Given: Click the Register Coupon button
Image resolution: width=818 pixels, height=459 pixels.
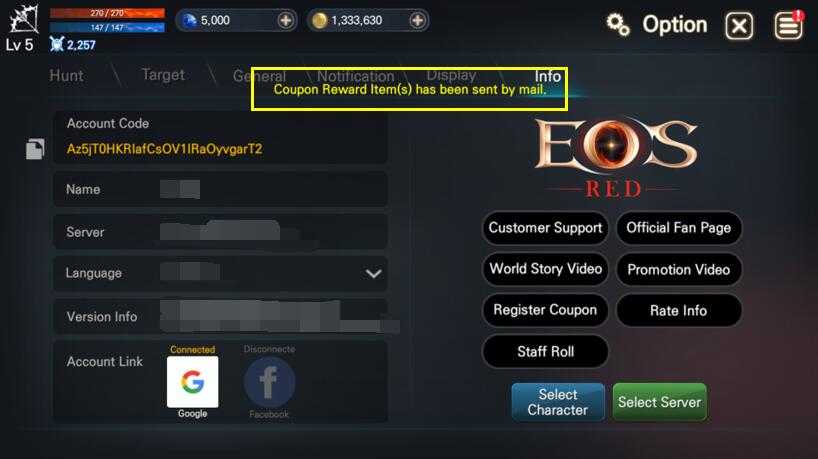Looking at the screenshot, I should click(x=545, y=310).
